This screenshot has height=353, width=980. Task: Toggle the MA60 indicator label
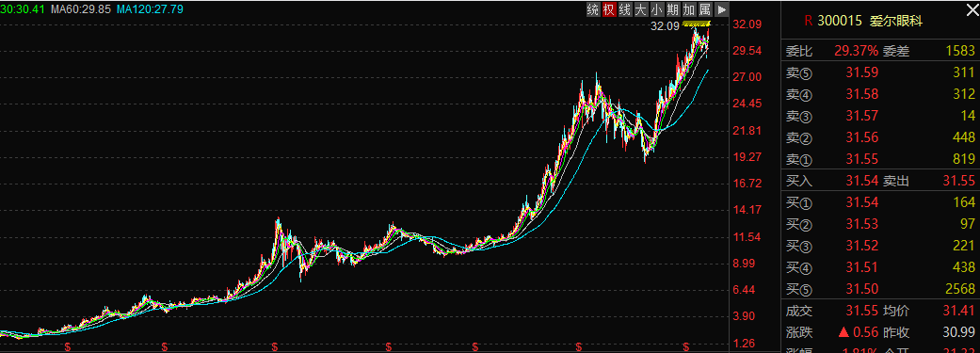coord(72,9)
